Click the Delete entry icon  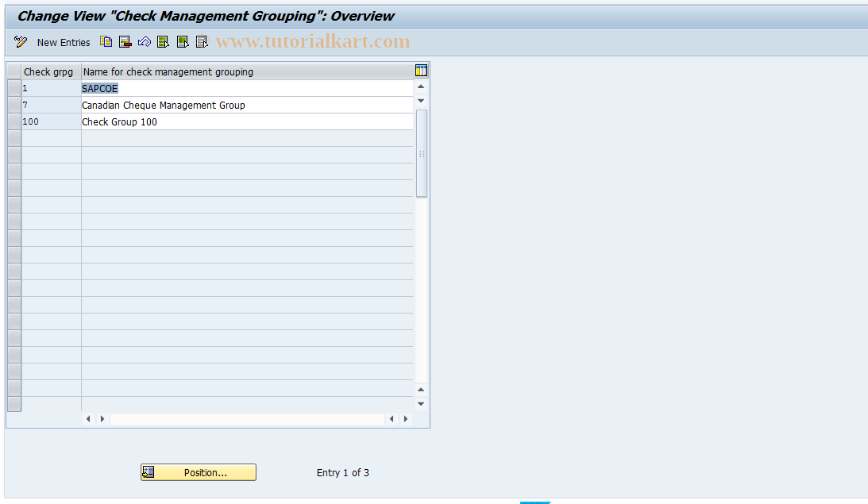pos(125,42)
